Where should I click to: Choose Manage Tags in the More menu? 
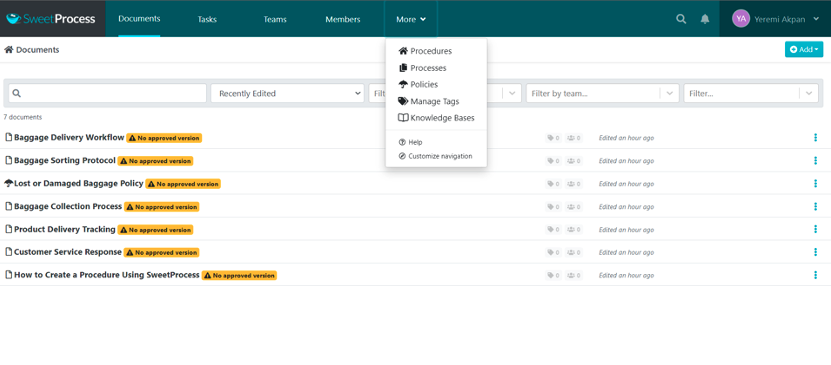pos(429,101)
